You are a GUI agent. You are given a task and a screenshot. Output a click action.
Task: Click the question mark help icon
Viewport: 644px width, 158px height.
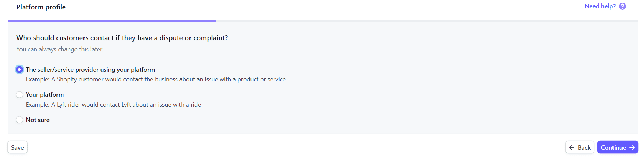623,6
